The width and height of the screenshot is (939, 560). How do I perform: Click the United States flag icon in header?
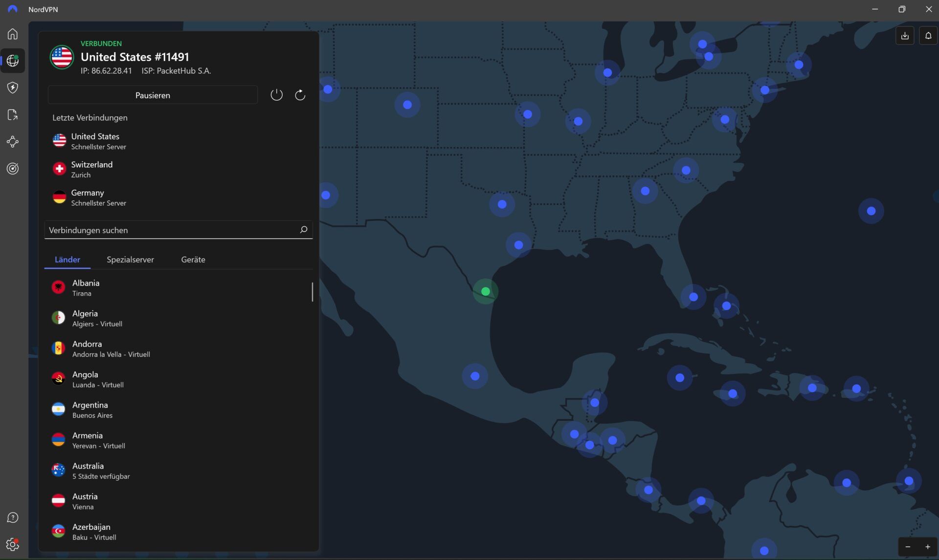click(x=62, y=57)
